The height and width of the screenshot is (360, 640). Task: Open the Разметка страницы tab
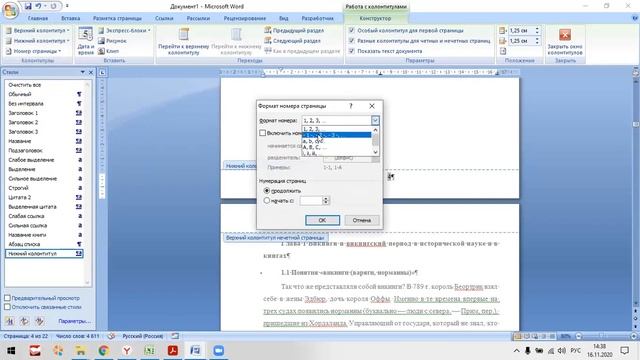tap(117, 18)
